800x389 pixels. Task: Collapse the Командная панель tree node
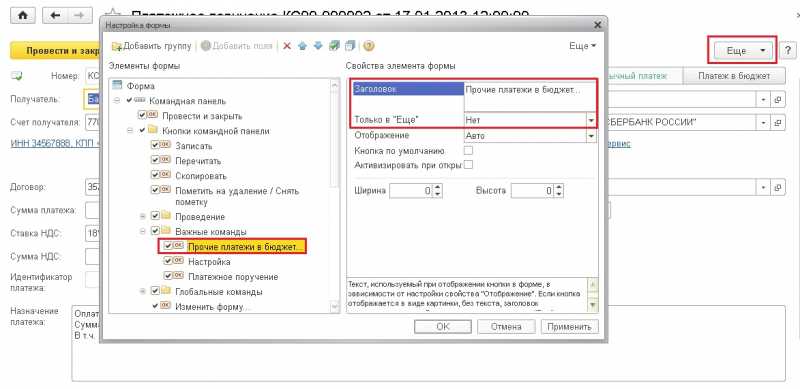pos(117,101)
